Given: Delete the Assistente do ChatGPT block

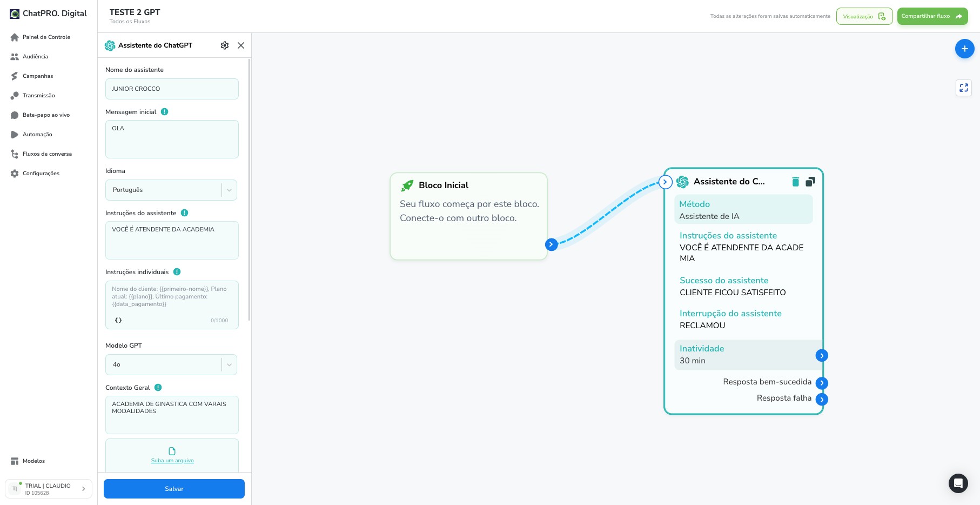Looking at the screenshot, I should coord(795,182).
